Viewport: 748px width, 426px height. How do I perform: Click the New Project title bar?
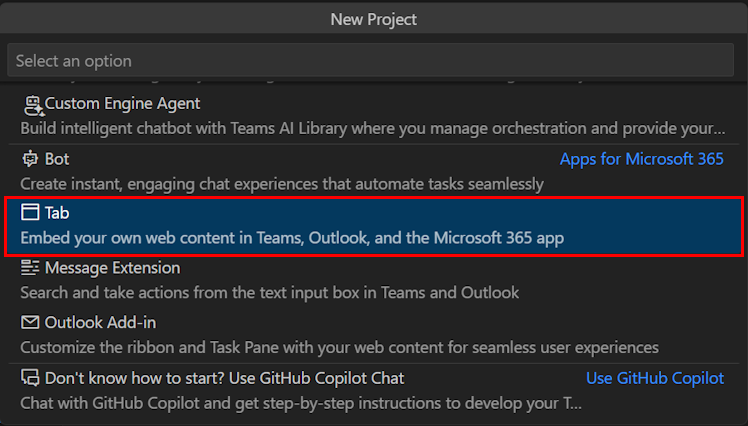coord(374,19)
